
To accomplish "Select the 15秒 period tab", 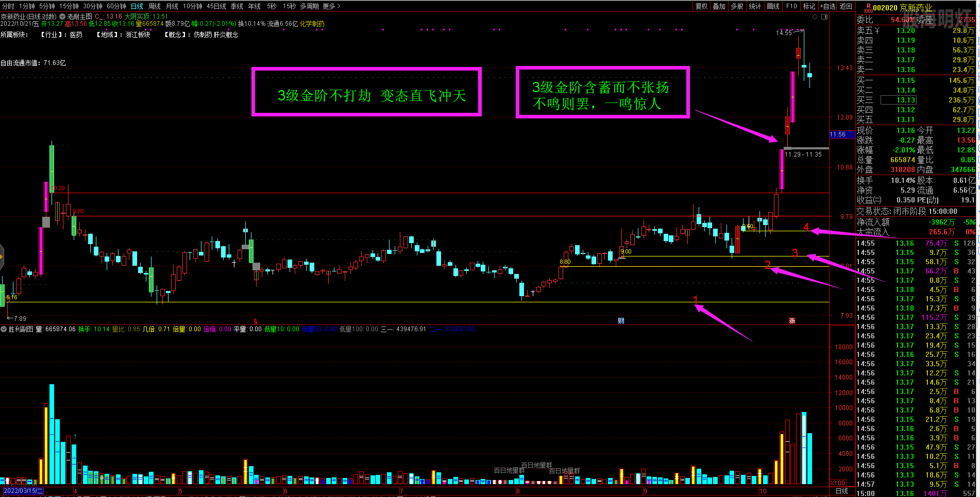I will click(289, 6).
